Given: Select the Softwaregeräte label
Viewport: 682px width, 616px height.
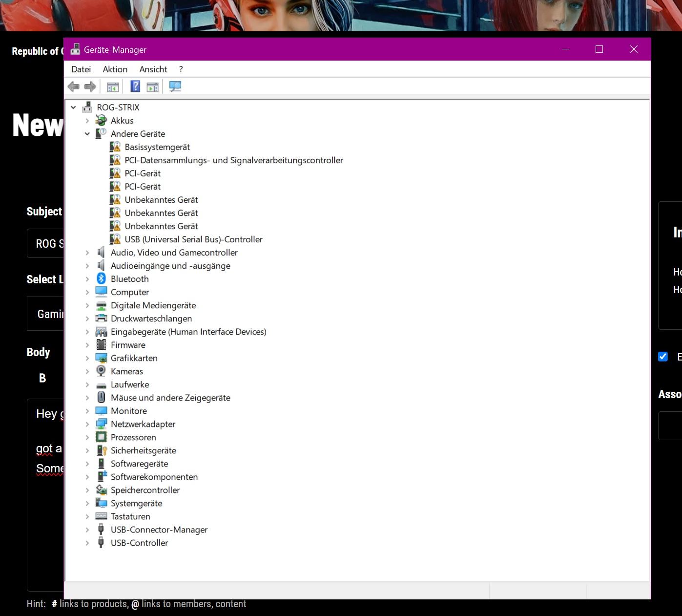Looking at the screenshot, I should click(x=139, y=463).
